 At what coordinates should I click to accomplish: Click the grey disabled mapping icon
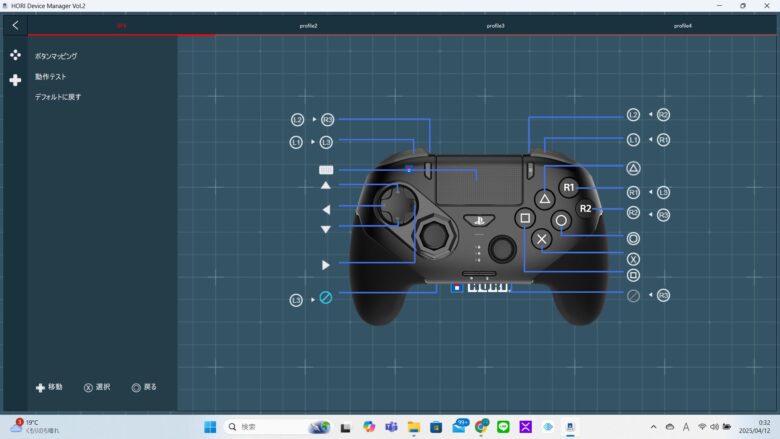(633, 296)
